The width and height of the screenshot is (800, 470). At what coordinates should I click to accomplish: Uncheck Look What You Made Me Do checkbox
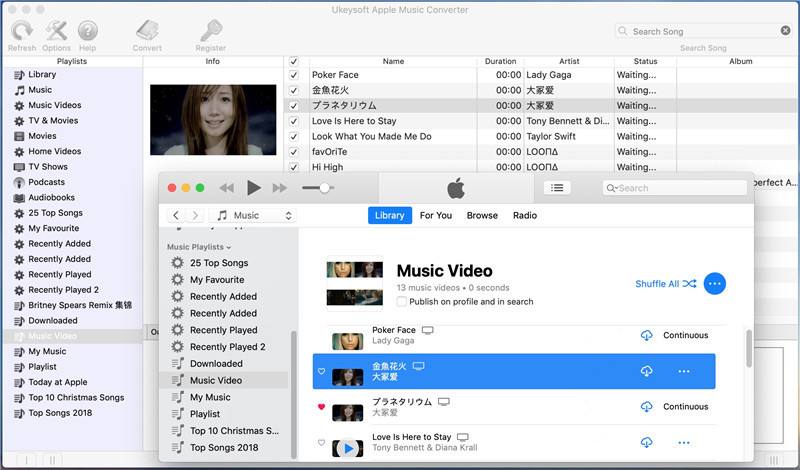coord(294,136)
